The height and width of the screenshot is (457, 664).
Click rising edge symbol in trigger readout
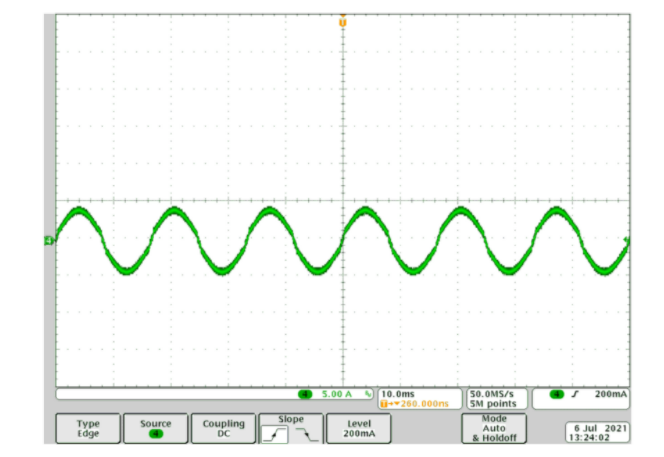click(575, 394)
